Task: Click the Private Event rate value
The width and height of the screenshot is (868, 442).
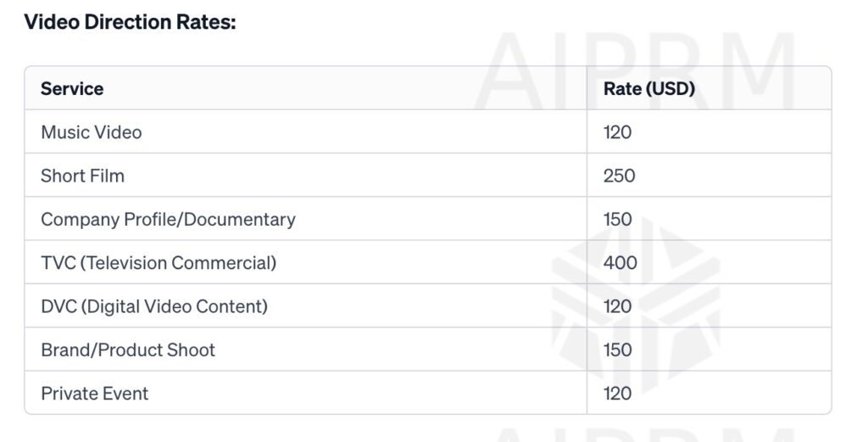Action: coord(617,394)
